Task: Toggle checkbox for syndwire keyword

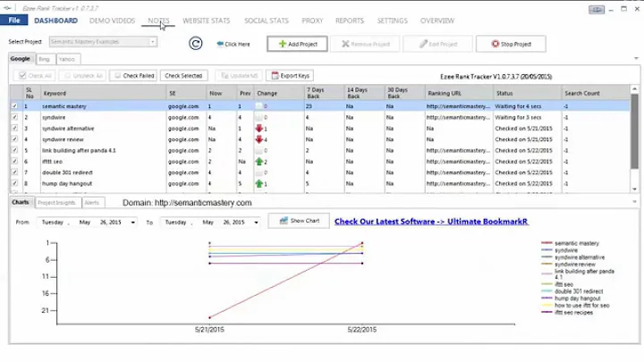Action: pyautogui.click(x=15, y=117)
